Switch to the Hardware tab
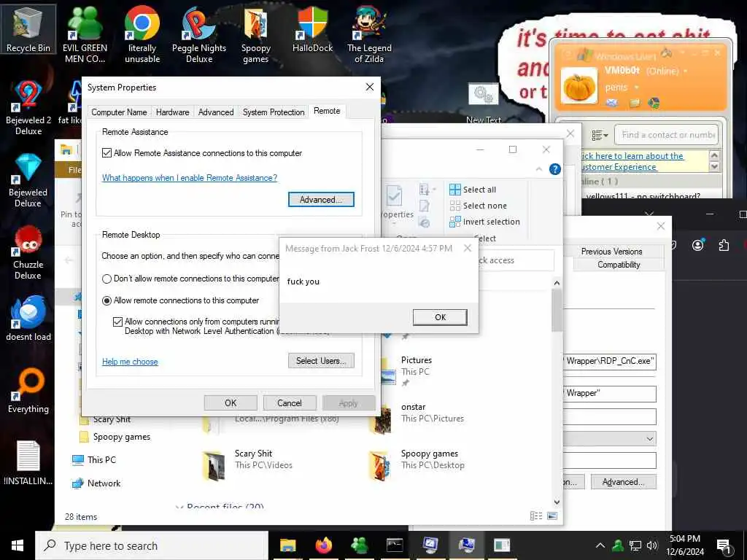747x560 pixels. click(172, 112)
